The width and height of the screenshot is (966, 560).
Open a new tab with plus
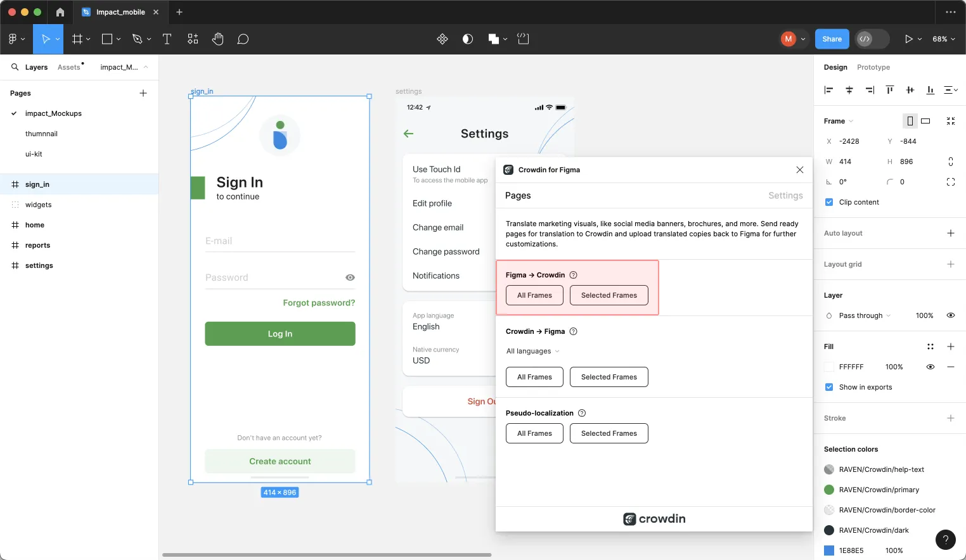179,12
